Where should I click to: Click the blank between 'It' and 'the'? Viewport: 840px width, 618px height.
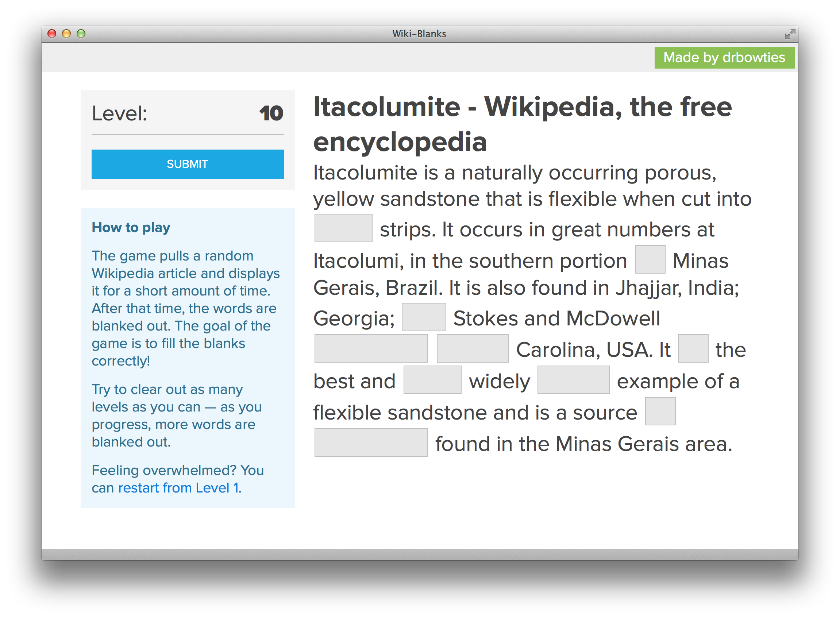coord(693,348)
